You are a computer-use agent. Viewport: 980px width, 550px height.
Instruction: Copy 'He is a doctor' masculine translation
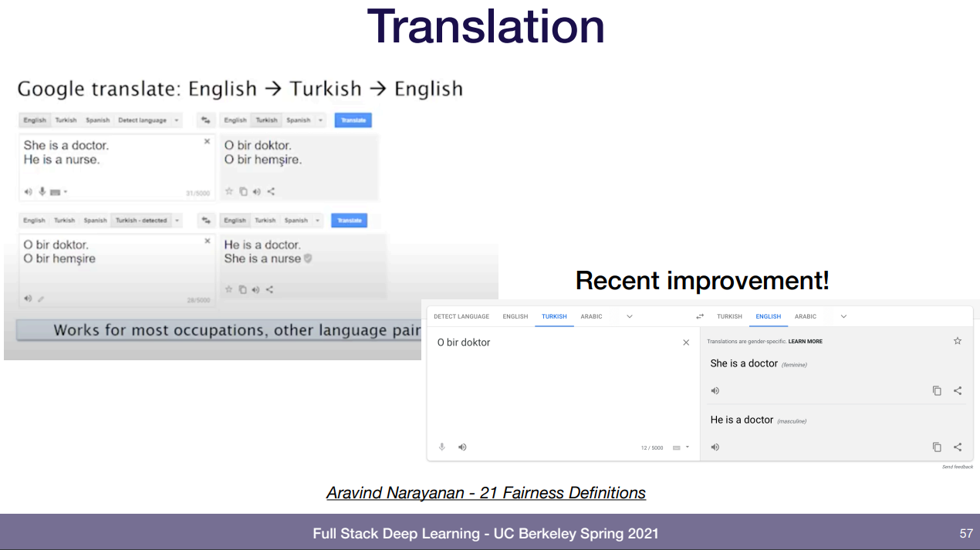click(937, 447)
